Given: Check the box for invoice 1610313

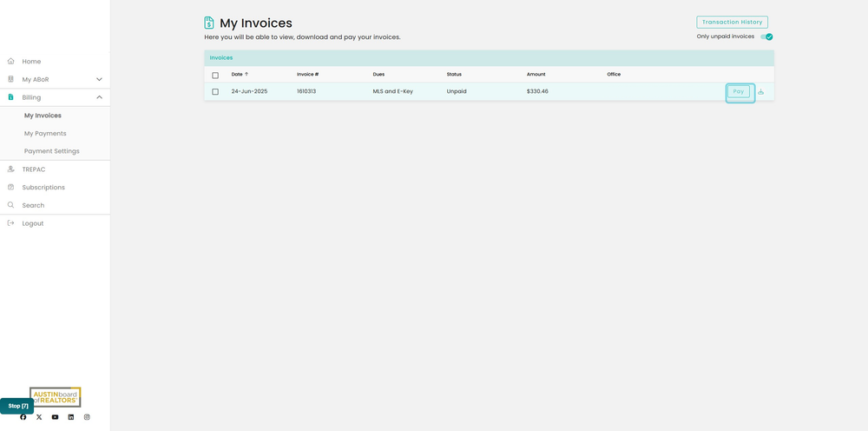Looking at the screenshot, I should tap(215, 92).
